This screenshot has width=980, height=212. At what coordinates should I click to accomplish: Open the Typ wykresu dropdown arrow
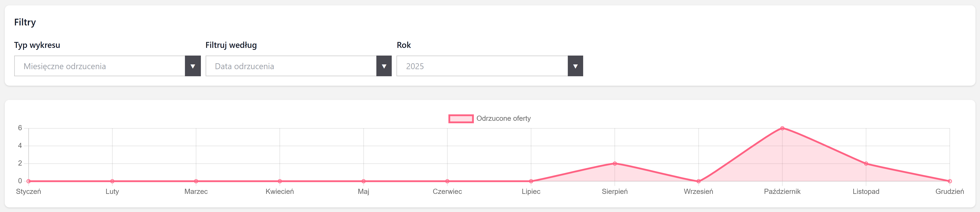click(193, 66)
